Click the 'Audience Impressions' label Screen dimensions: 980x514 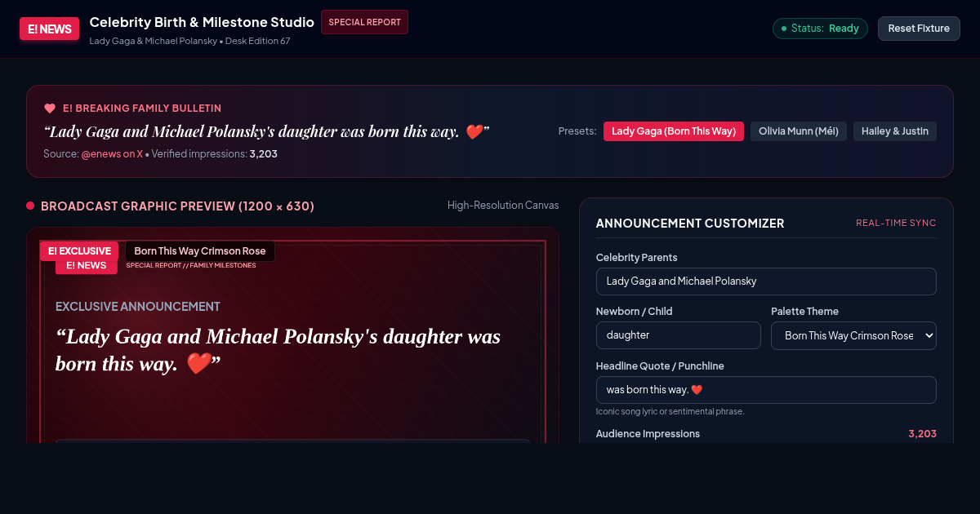point(648,434)
